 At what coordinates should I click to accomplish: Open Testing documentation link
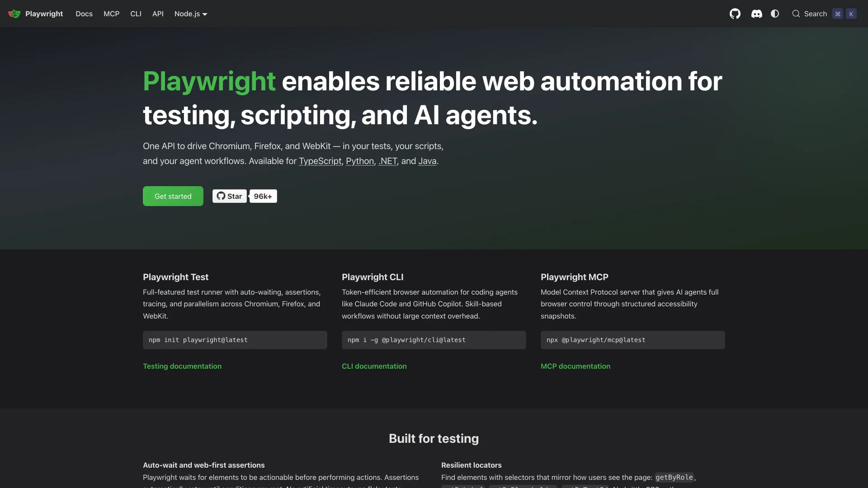click(x=182, y=366)
